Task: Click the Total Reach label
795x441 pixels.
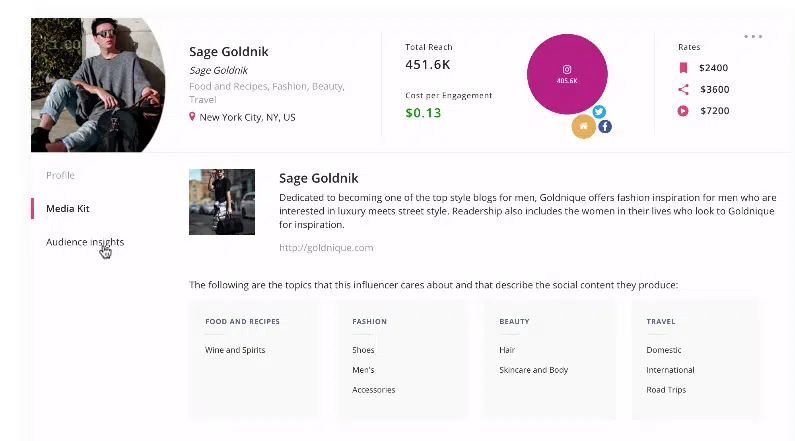Action: pyautogui.click(x=428, y=47)
